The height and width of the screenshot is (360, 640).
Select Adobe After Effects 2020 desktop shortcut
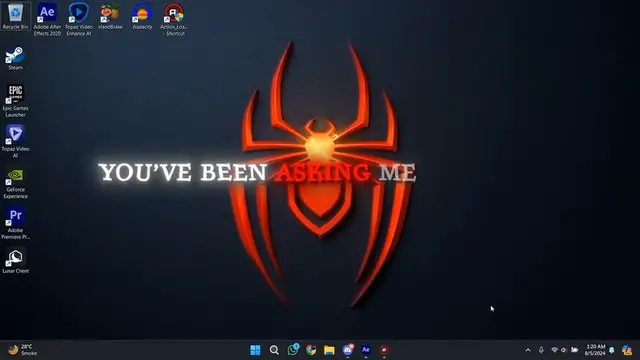(47, 19)
